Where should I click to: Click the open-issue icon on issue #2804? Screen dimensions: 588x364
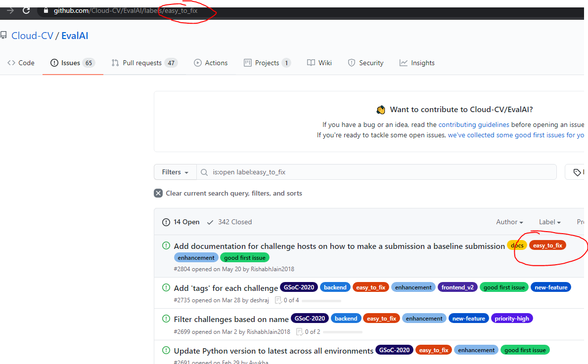tap(166, 245)
